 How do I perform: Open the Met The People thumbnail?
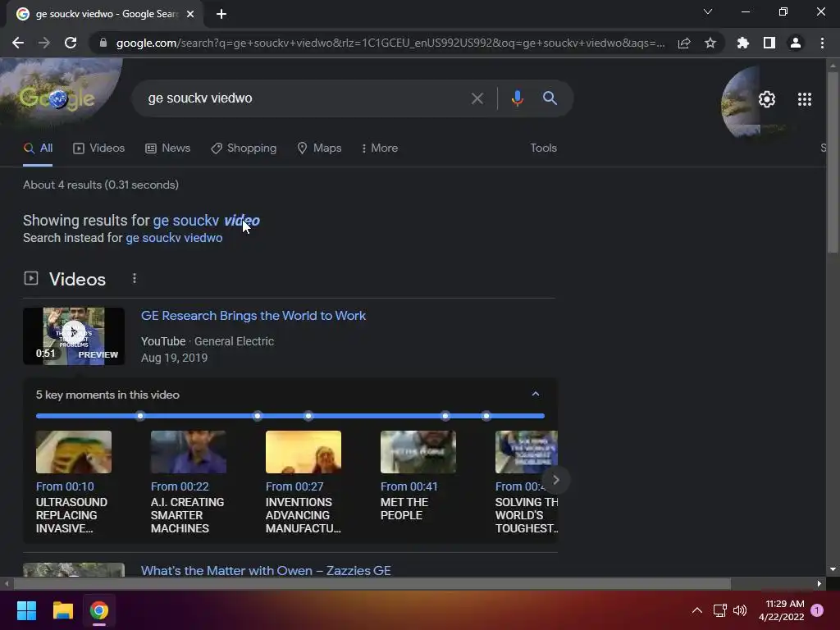point(418,452)
